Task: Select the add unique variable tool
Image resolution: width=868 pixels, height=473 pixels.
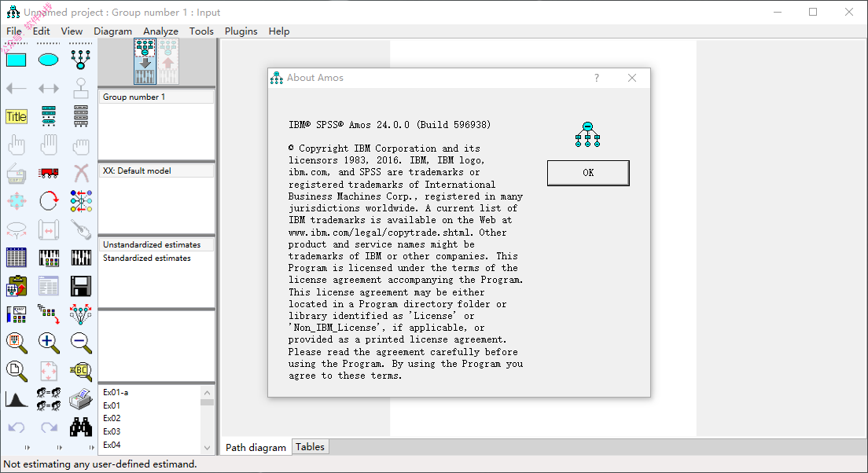Action: pos(81,88)
